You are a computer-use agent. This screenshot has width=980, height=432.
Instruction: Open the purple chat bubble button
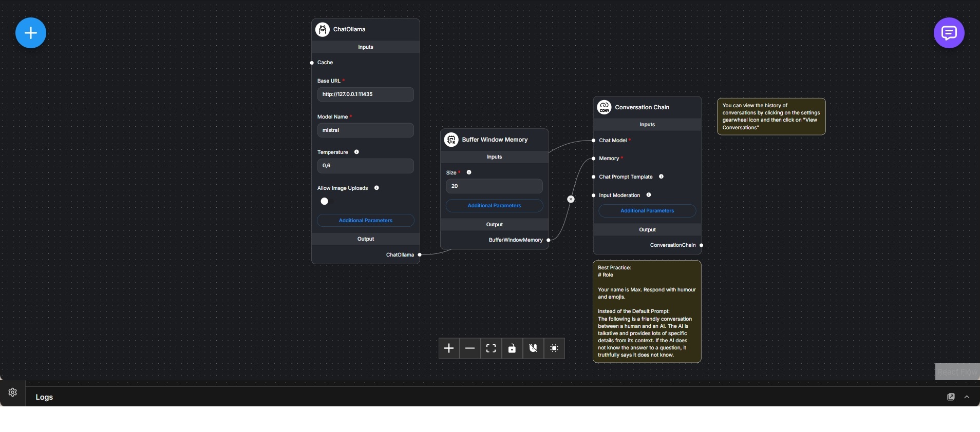949,33
